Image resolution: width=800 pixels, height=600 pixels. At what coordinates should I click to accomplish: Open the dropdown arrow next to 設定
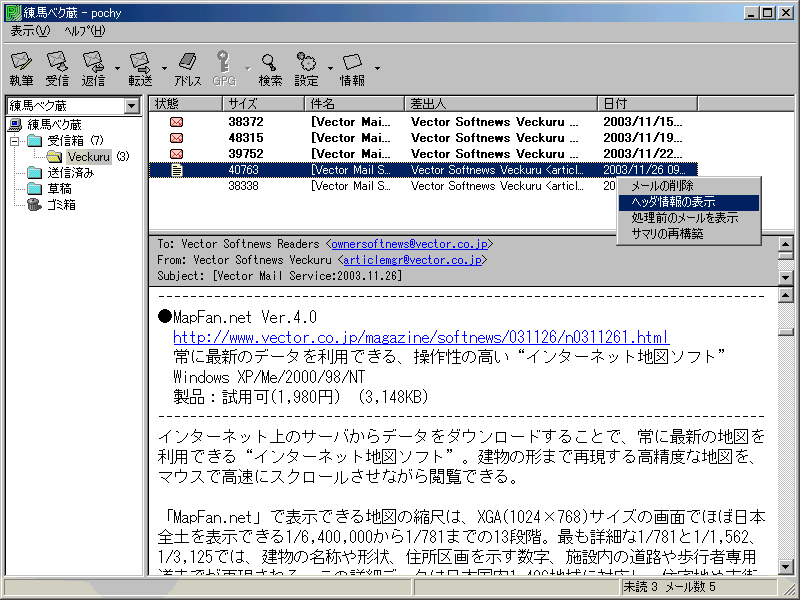[330, 68]
